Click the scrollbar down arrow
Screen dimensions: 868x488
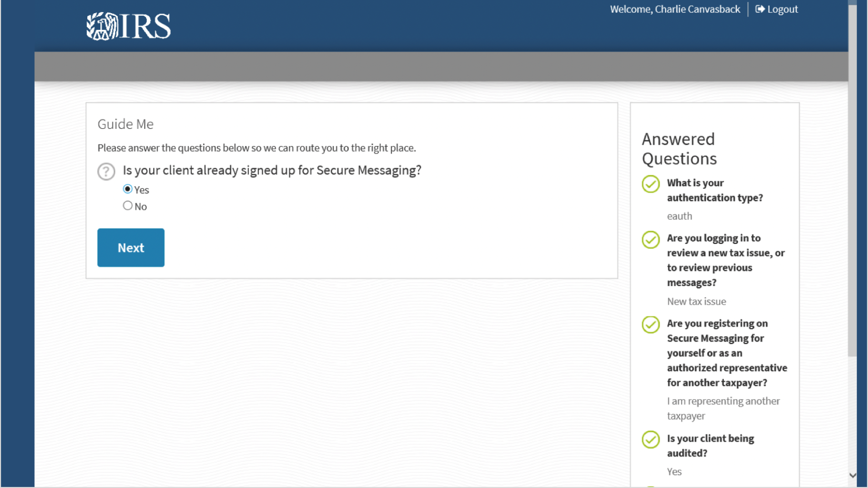click(x=853, y=475)
